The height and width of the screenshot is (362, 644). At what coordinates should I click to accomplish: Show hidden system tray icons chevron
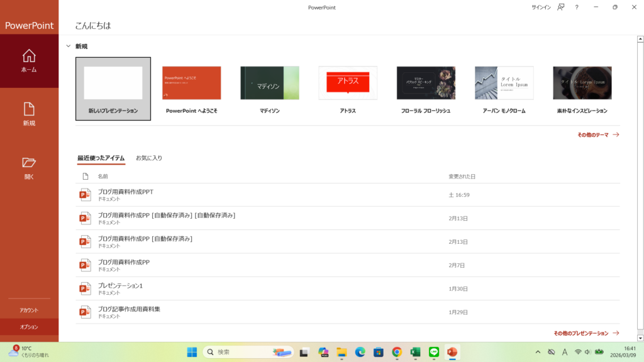538,352
